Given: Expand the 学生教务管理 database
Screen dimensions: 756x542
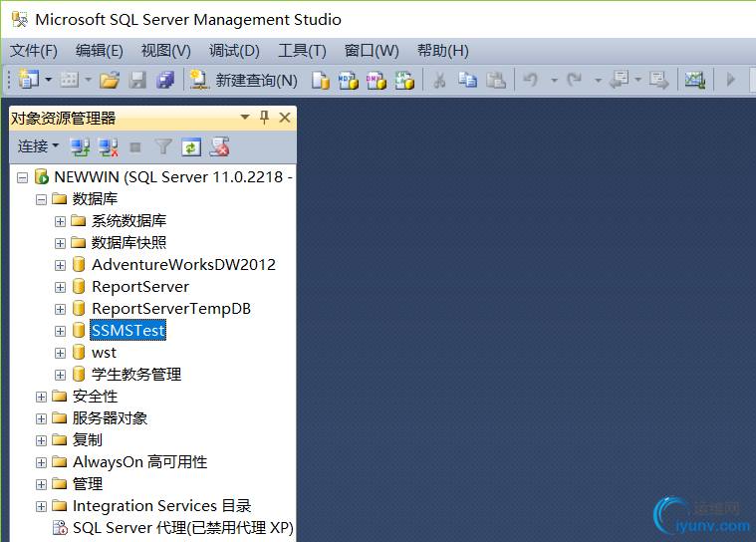Looking at the screenshot, I should pos(60,376).
